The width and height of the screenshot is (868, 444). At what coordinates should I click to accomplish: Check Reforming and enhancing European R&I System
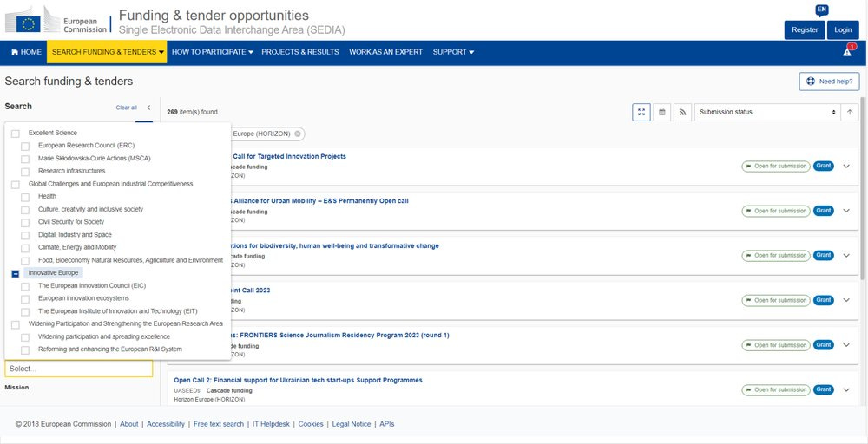25,350
